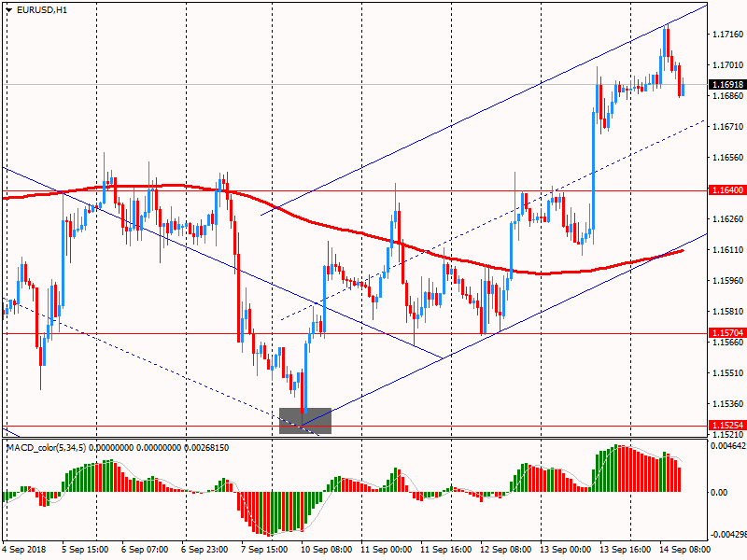Click the MACD scale value -0.004298

[728, 535]
